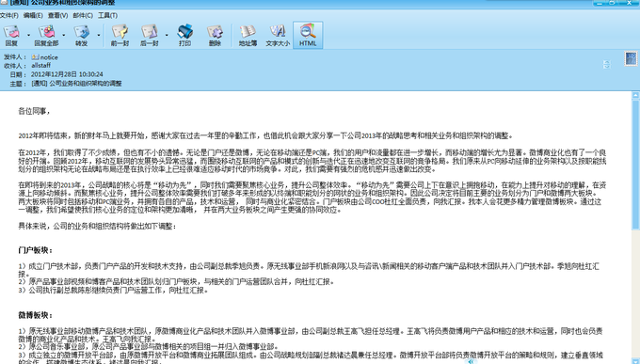The image size is (640, 364).
Task: Click the date 2012年12月28日 10:30:24
Action: pyautogui.click(x=67, y=74)
